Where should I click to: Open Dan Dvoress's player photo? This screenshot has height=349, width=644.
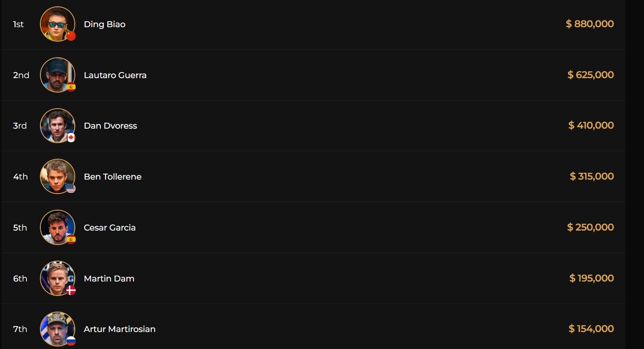(57, 125)
